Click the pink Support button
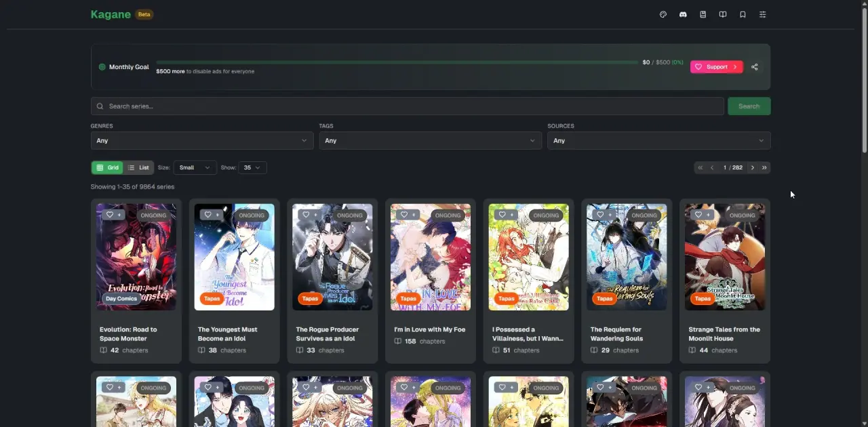 pyautogui.click(x=717, y=67)
